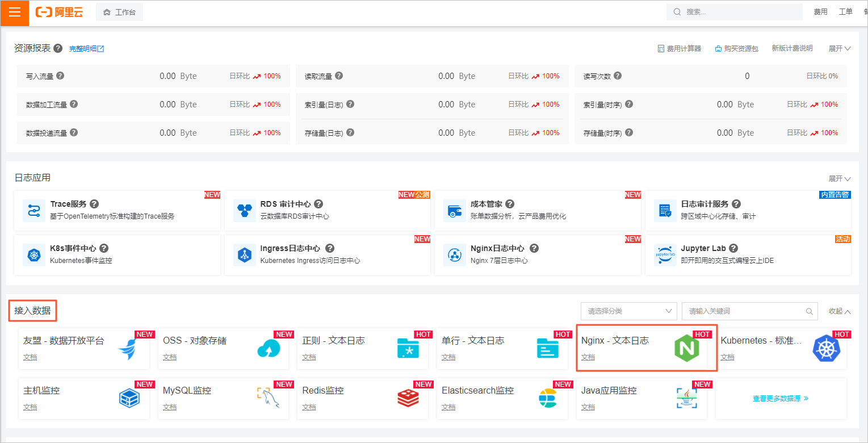Click the help icon next to Nginx日志中心
868x443 pixels.
(534, 248)
